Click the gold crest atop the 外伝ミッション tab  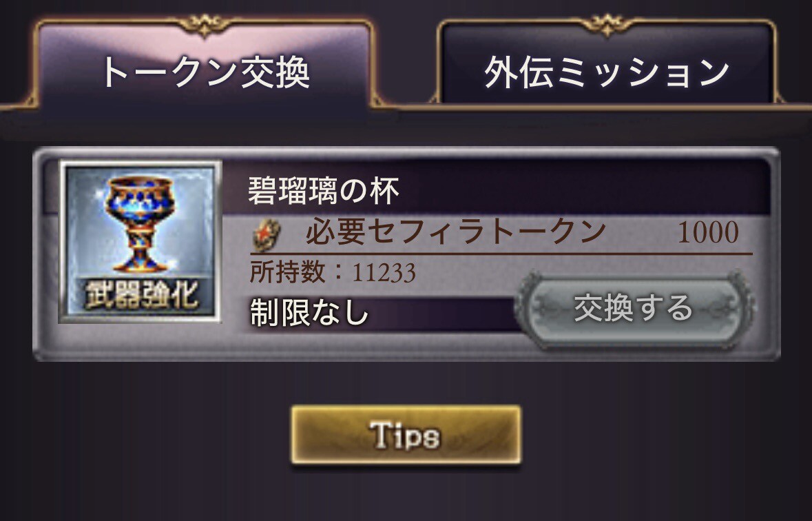click(x=606, y=25)
